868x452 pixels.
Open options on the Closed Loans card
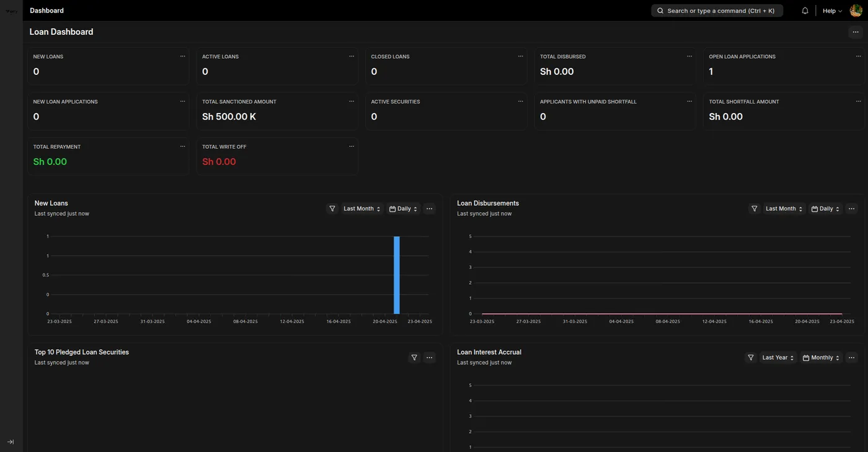pos(520,56)
